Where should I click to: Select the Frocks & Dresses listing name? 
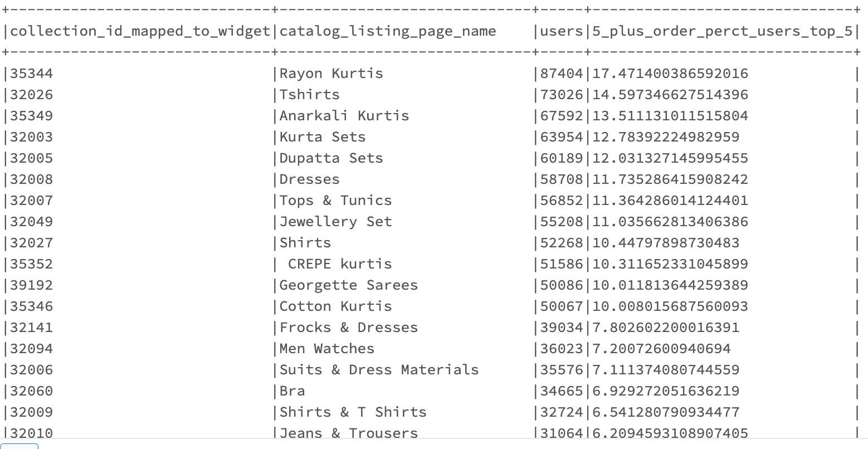tap(348, 328)
